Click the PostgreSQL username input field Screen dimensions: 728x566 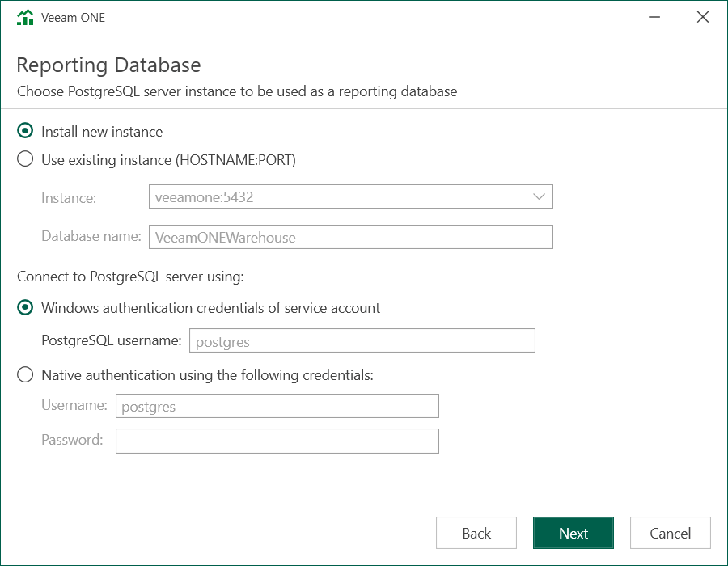[362, 341]
